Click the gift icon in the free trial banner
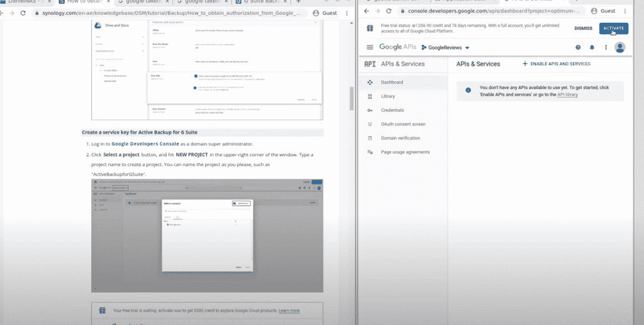Screen dimensions: 644x325 pyautogui.click(x=370, y=28)
